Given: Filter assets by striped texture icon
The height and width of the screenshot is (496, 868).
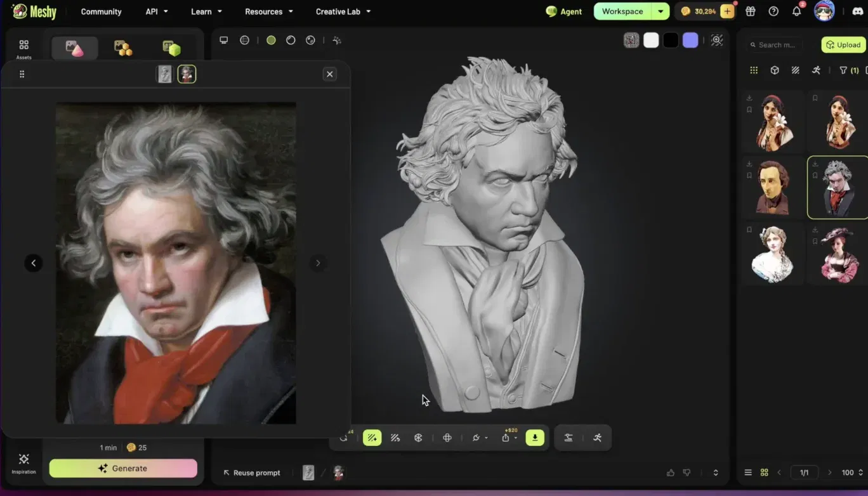Looking at the screenshot, I should tap(796, 70).
